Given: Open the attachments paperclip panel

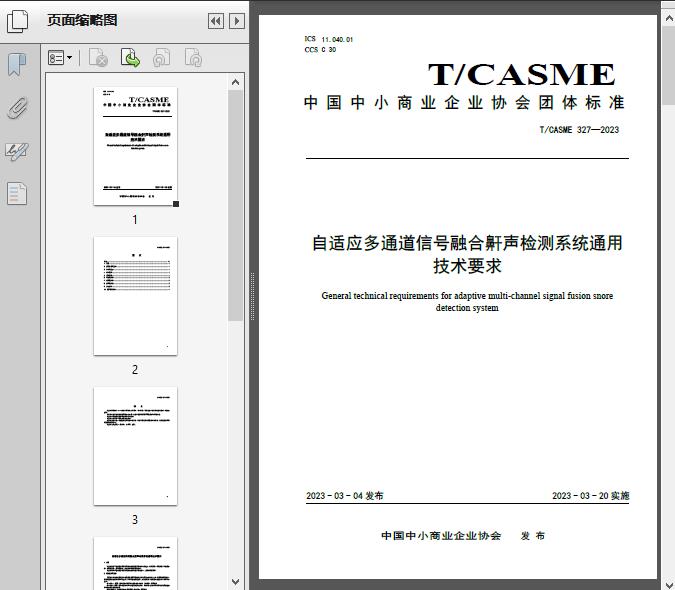Looking at the screenshot, I should pyautogui.click(x=17, y=108).
